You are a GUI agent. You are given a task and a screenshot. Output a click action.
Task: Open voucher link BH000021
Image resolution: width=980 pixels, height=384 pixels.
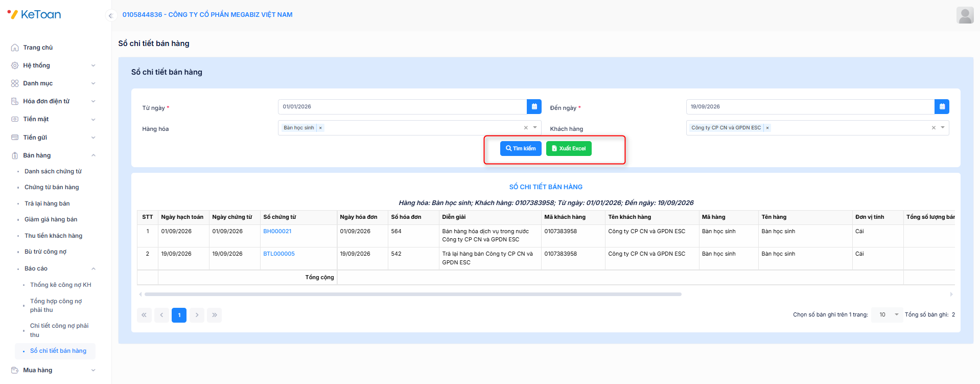coord(277,232)
